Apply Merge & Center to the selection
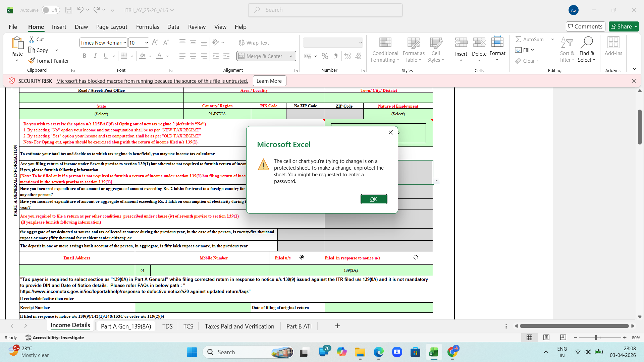644x362 pixels. 262,56
